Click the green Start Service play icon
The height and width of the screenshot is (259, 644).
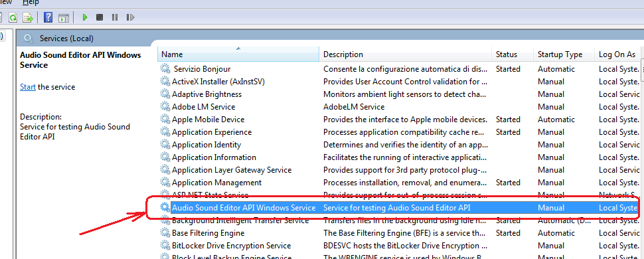tap(85, 17)
